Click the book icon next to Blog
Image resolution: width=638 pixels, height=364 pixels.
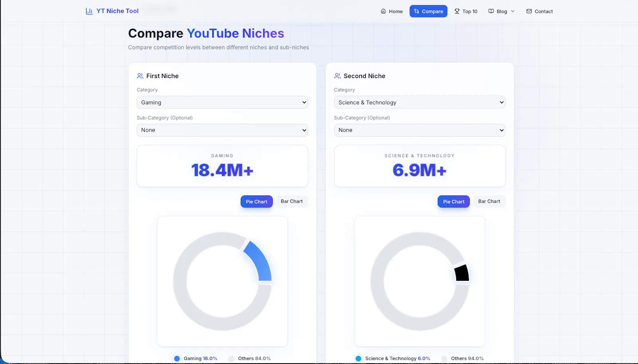click(x=491, y=11)
